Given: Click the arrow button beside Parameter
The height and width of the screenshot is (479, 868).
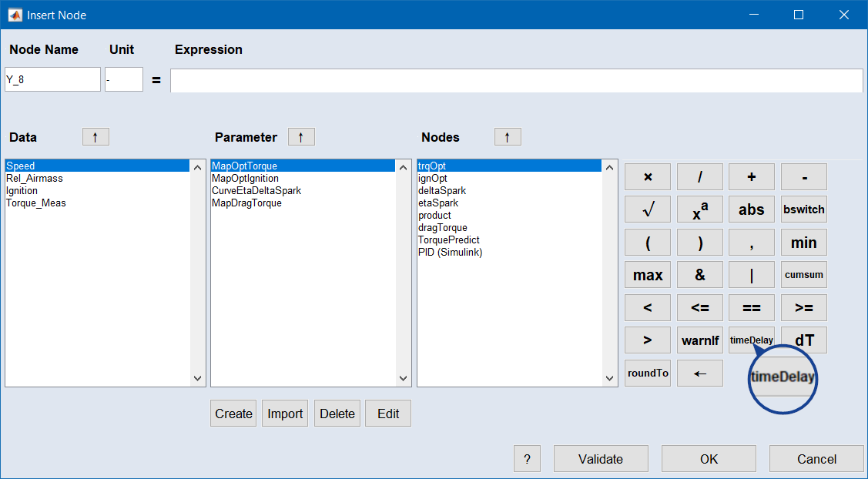Looking at the screenshot, I should [301, 137].
